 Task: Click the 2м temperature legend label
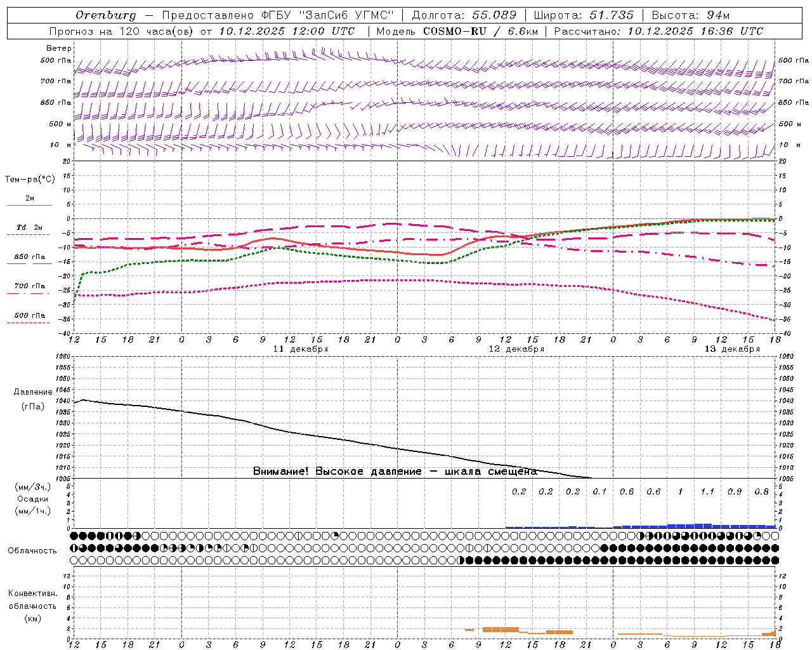tap(30, 199)
